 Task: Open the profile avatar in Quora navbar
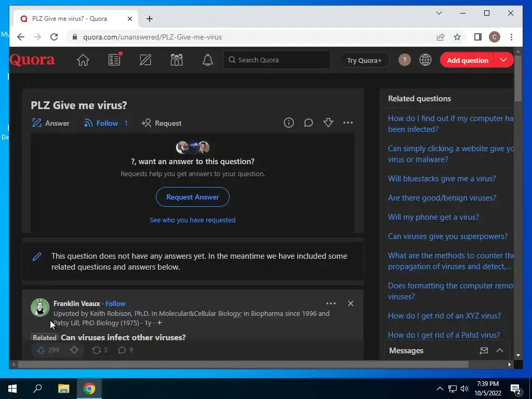(x=404, y=60)
